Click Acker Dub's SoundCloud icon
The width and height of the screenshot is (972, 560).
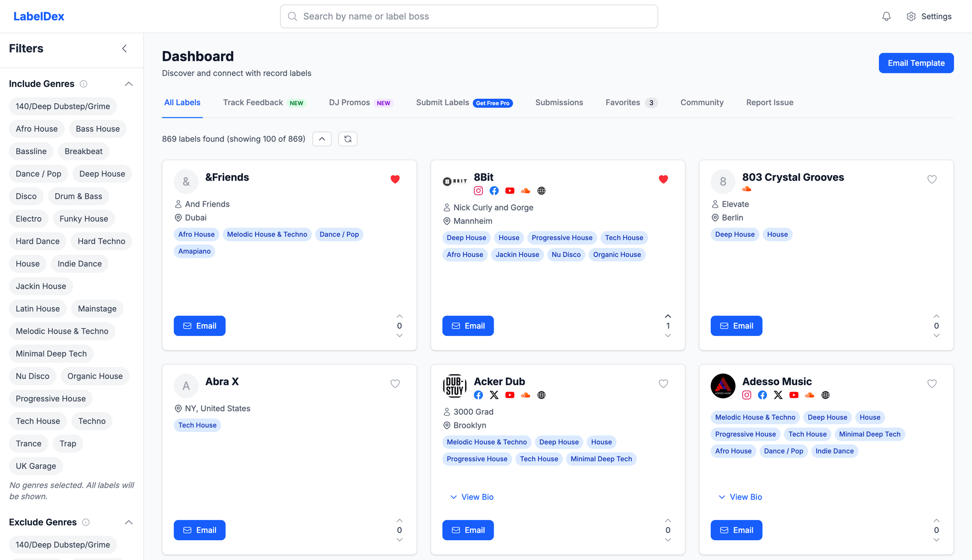tap(525, 395)
